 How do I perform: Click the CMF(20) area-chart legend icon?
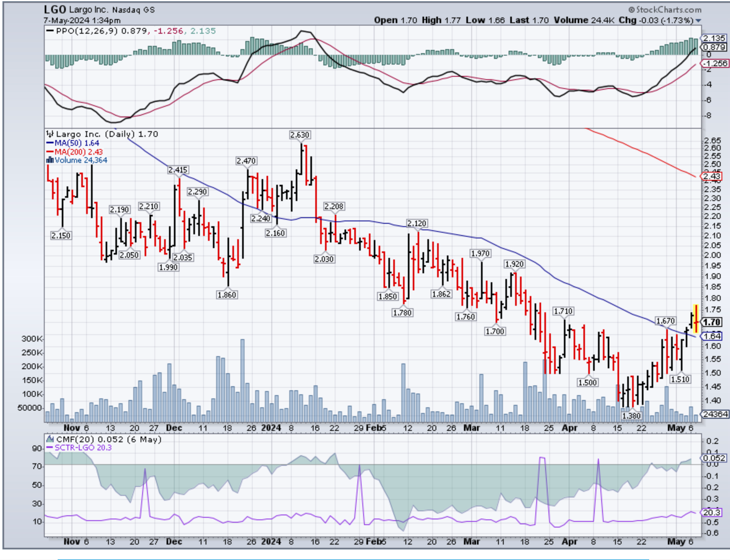click(x=50, y=439)
